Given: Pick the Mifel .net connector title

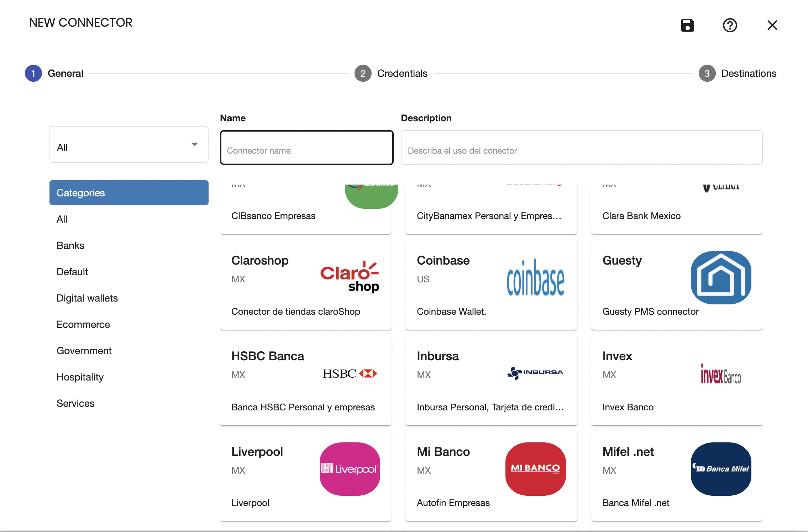Looking at the screenshot, I should pyautogui.click(x=628, y=452).
